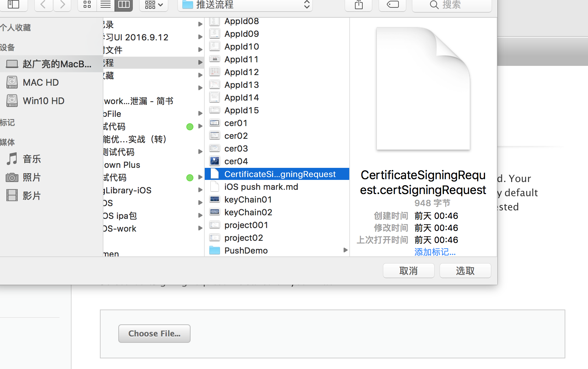Click the 选取 choose button
This screenshot has width=588, height=369.
click(x=465, y=271)
